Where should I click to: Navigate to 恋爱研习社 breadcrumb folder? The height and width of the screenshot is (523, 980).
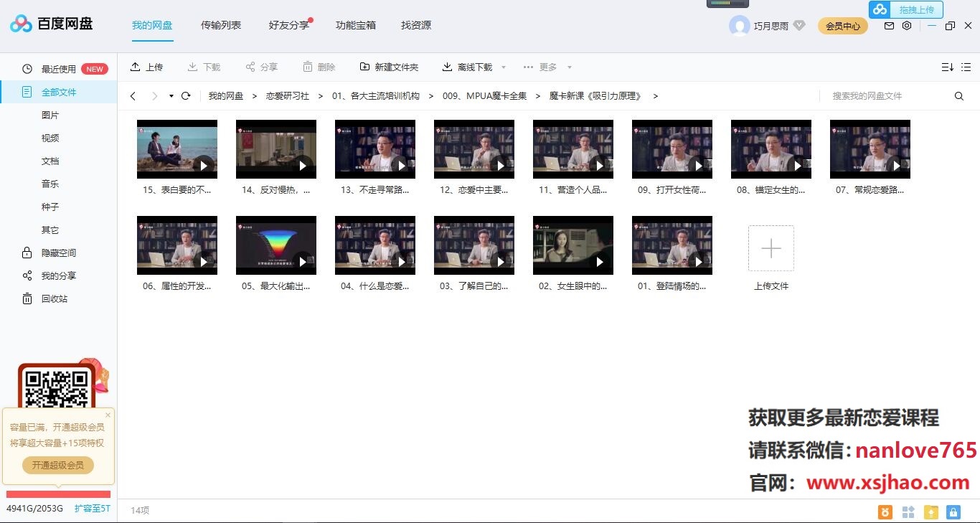288,96
